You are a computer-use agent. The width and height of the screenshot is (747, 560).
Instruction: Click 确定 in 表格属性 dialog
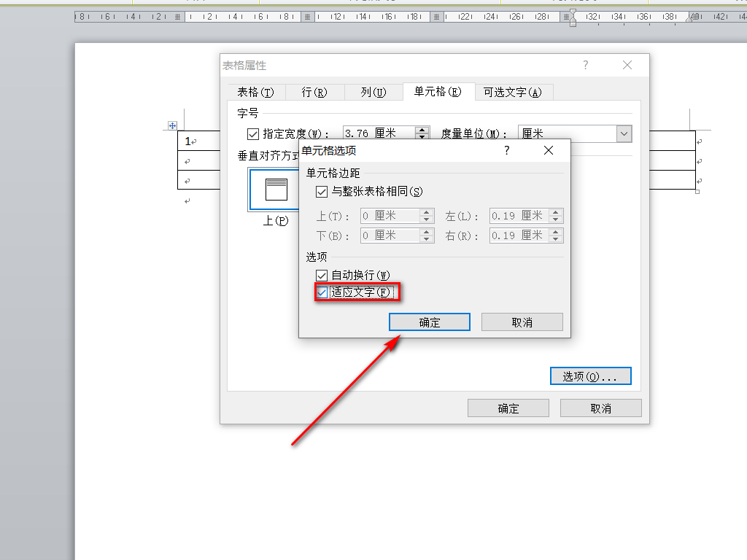[x=508, y=408]
